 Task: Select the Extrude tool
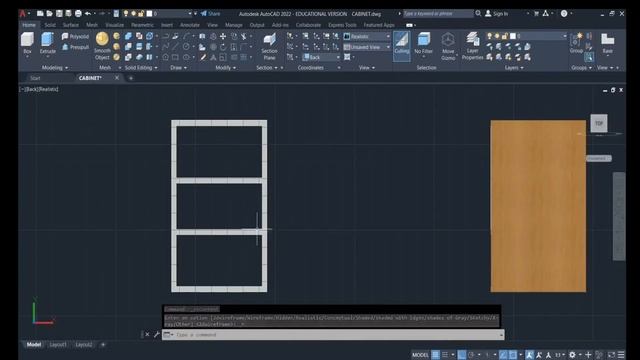click(47, 43)
